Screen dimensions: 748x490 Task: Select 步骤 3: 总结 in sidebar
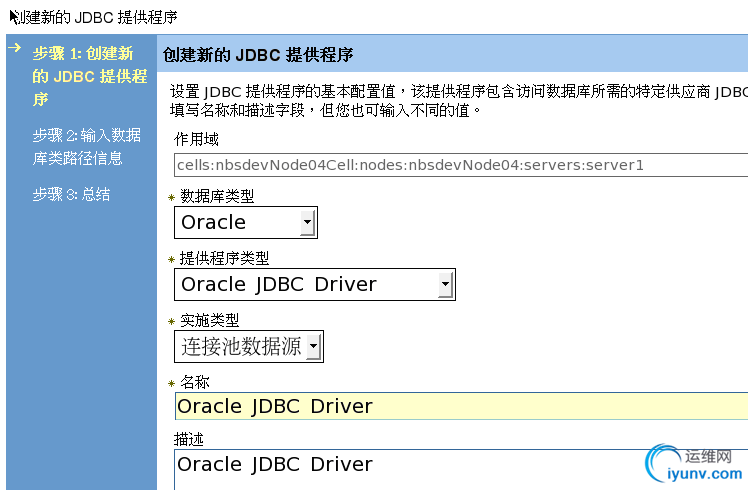(x=71, y=194)
